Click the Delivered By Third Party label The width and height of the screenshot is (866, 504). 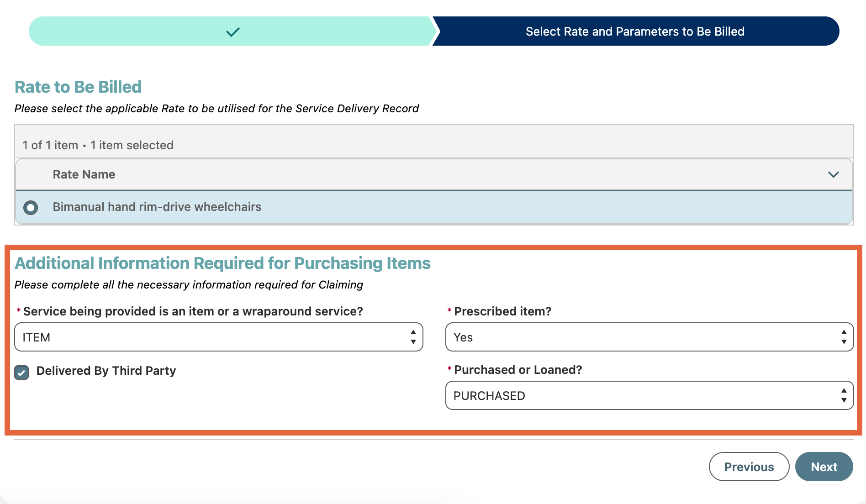pyautogui.click(x=106, y=371)
